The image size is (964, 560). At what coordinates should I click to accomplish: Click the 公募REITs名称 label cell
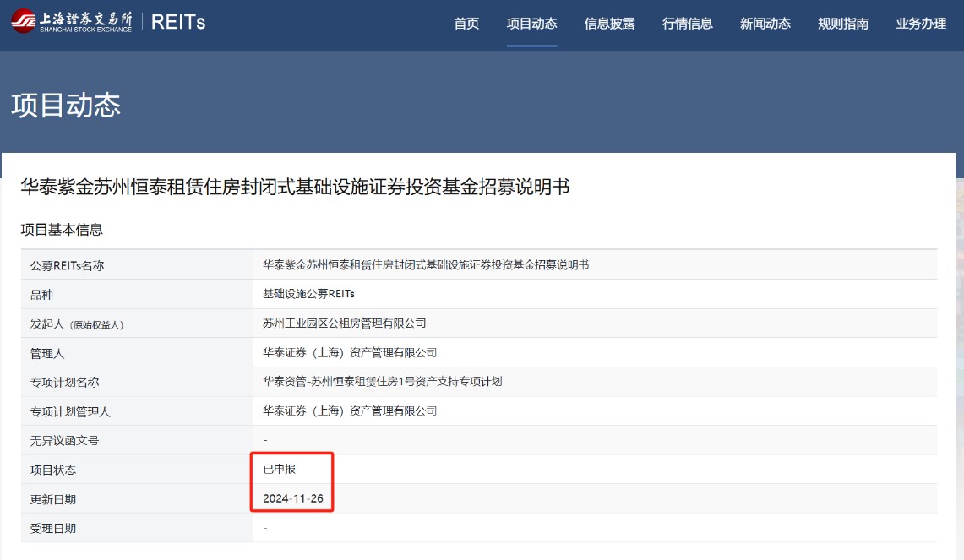137,265
